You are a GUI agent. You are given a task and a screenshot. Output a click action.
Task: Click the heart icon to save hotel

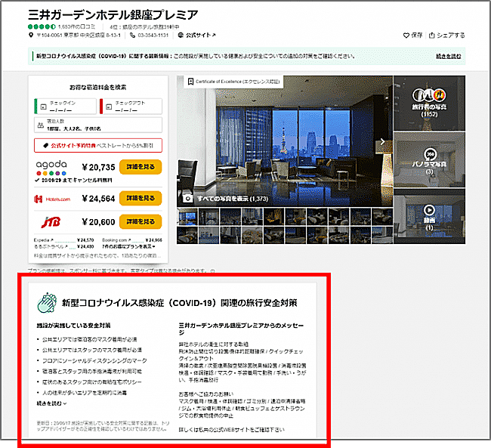(406, 35)
